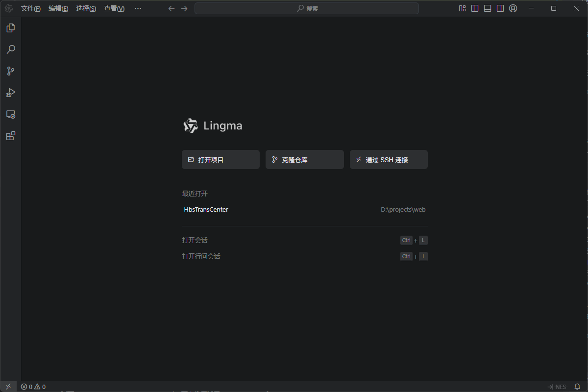Open the customize layout icon

coord(462,8)
